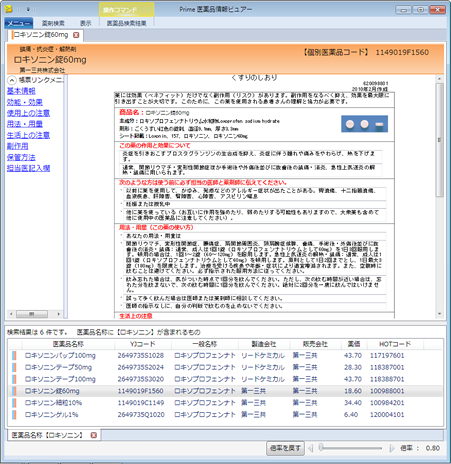Viewport: 451px width, 464px height.
Task: Jump to 副作用 section
Action: coord(17,146)
